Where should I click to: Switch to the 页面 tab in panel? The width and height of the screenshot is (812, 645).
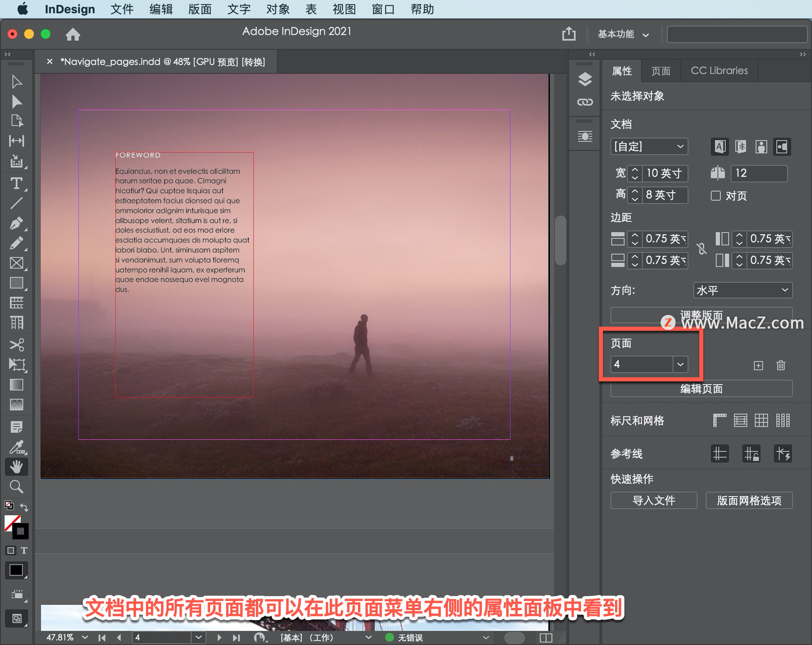[x=661, y=71]
